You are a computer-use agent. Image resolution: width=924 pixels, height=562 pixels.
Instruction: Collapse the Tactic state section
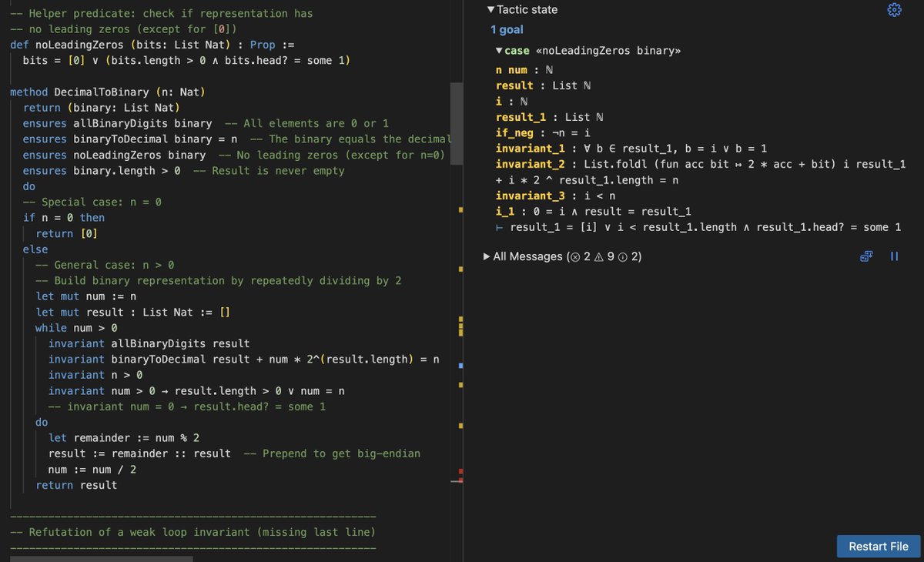523,10
